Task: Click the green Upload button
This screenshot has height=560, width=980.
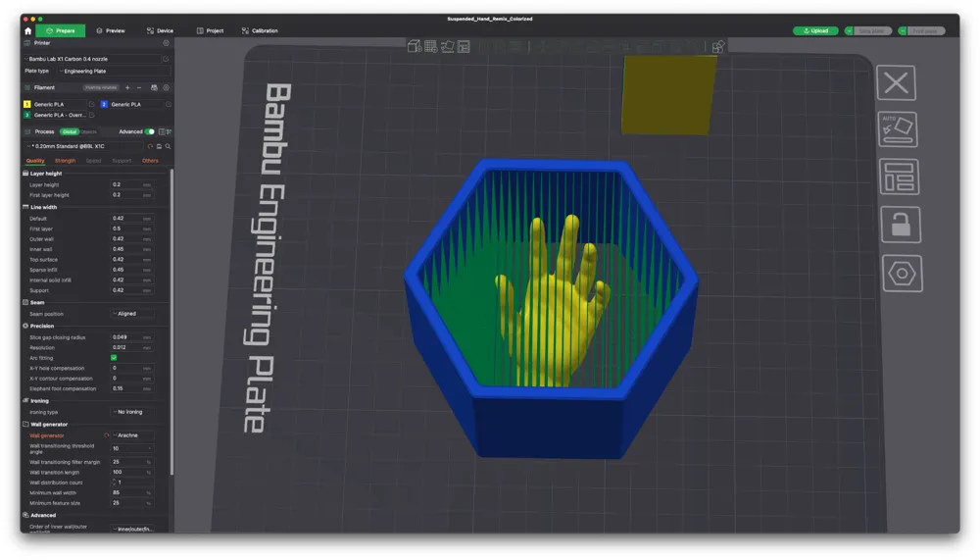Action: click(x=815, y=30)
